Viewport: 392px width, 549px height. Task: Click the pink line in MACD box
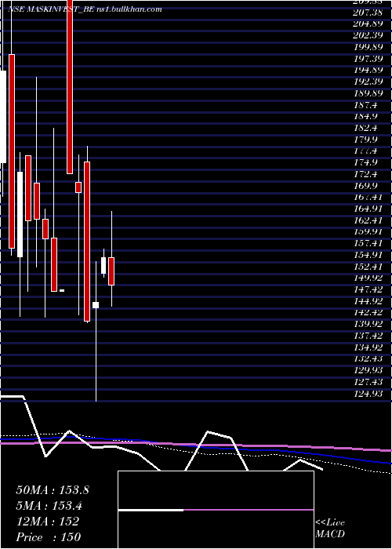(249, 510)
